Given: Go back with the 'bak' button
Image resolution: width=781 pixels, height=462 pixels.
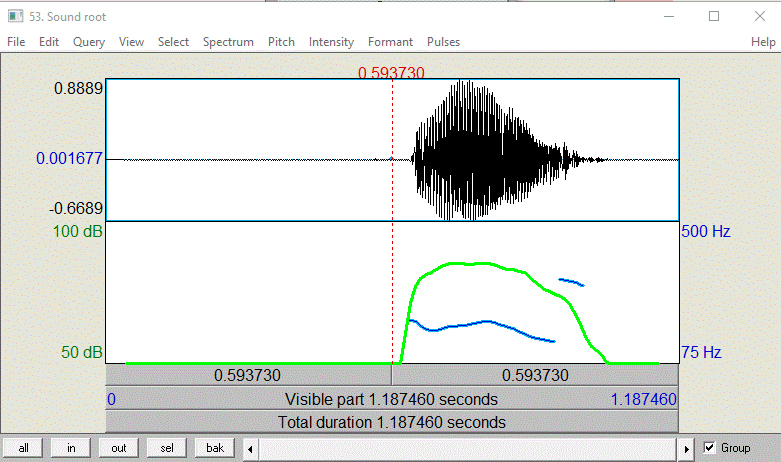Looking at the screenshot, I should (x=215, y=448).
